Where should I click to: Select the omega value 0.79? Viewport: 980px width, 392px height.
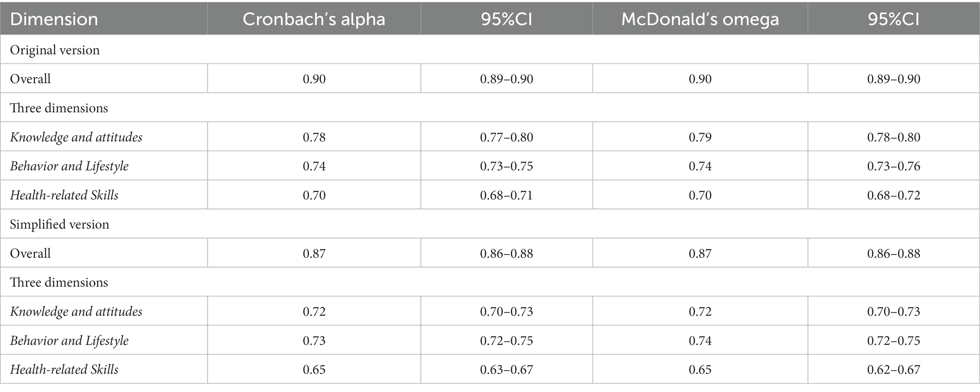point(700,137)
